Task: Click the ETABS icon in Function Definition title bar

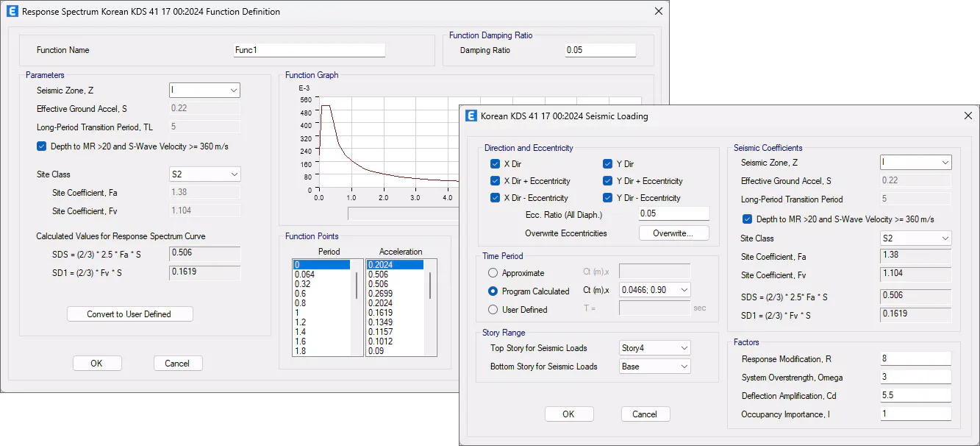Action: [12, 12]
